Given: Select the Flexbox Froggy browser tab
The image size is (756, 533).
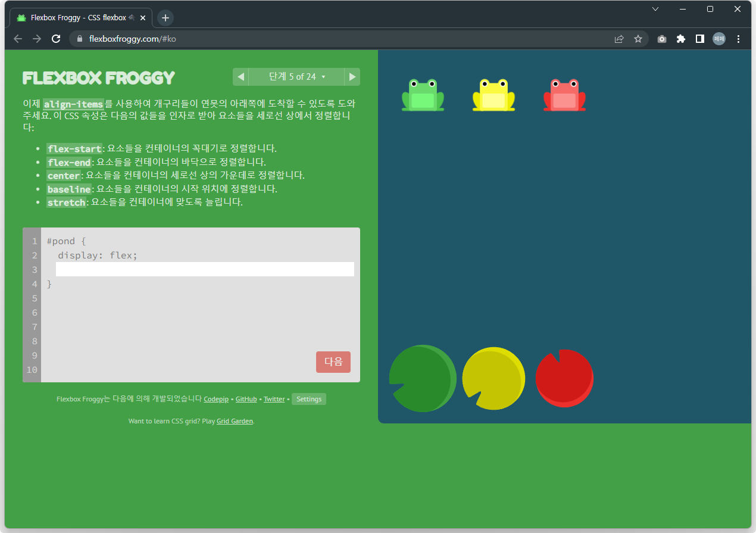Looking at the screenshot, I should coord(80,18).
